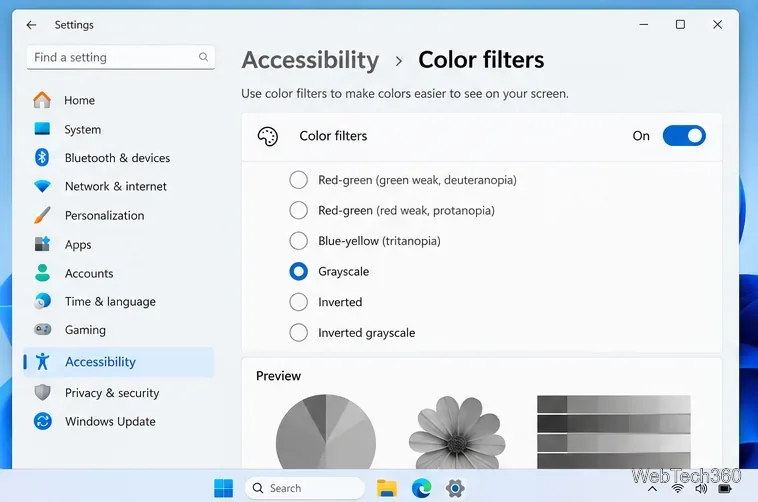758x502 pixels.
Task: Click the Accessibility breadcrumb link
Action: coord(310,60)
